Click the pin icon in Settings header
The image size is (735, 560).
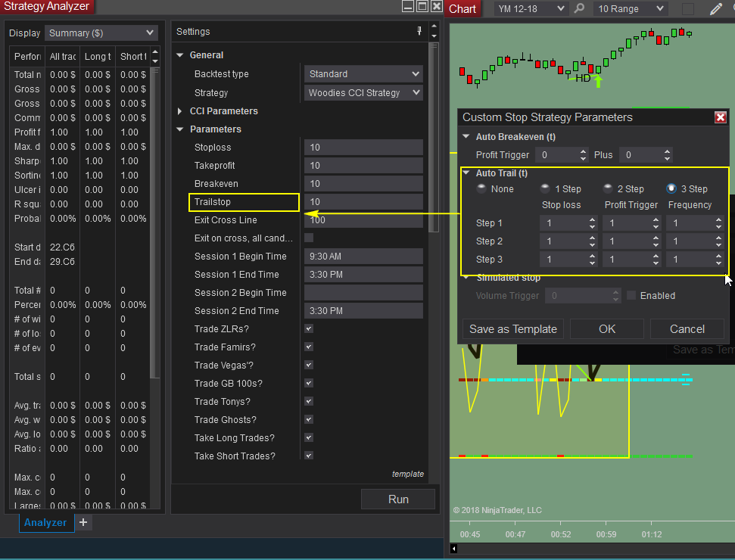coord(419,31)
